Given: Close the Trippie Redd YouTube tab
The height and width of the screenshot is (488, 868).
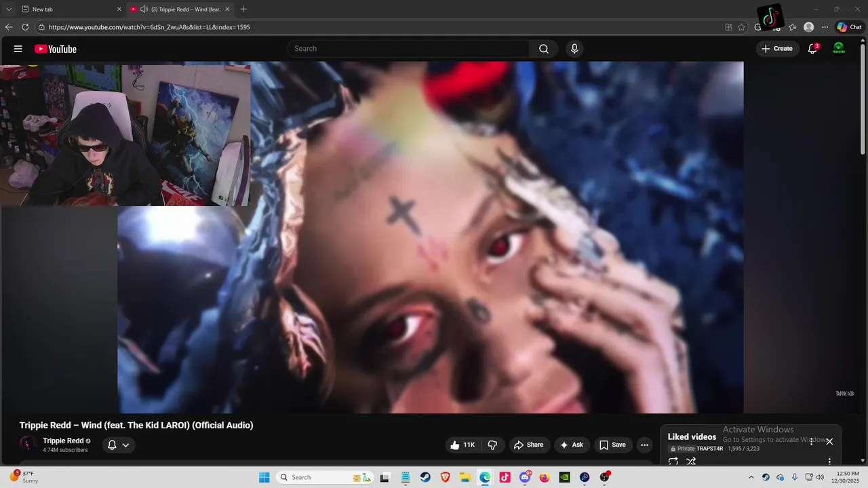Looking at the screenshot, I should 228,9.
